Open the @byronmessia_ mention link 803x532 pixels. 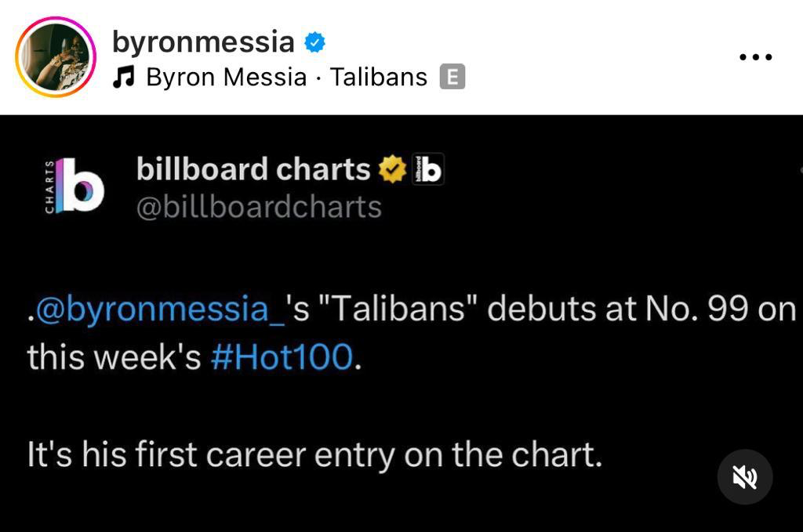coord(160,309)
